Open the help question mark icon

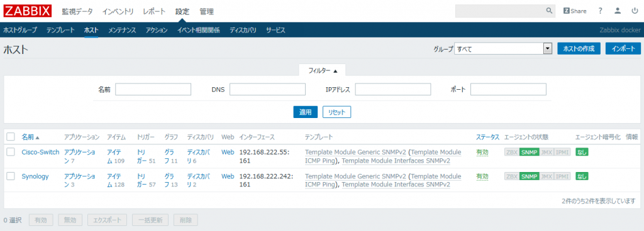tap(600, 11)
